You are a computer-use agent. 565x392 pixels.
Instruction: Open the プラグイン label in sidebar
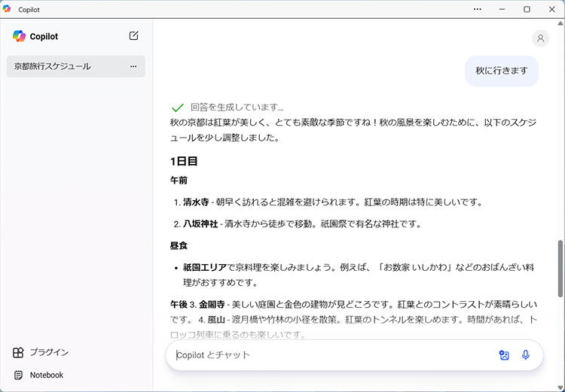coord(49,352)
